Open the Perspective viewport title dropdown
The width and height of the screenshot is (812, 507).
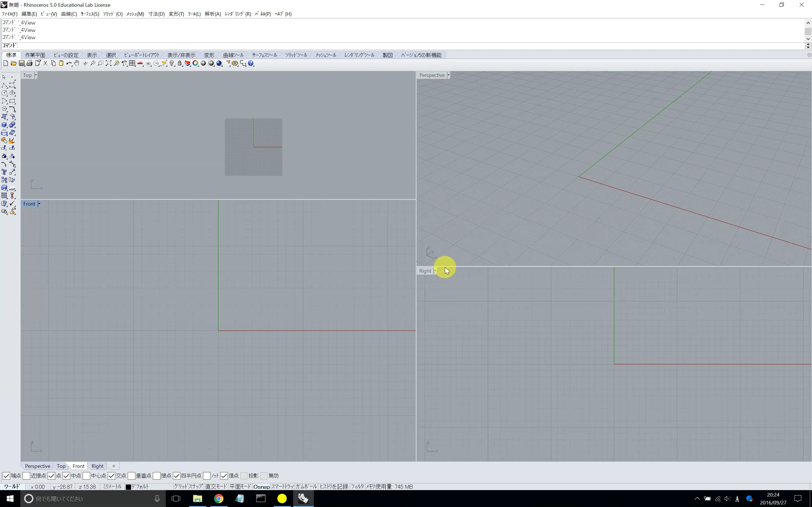[448, 75]
